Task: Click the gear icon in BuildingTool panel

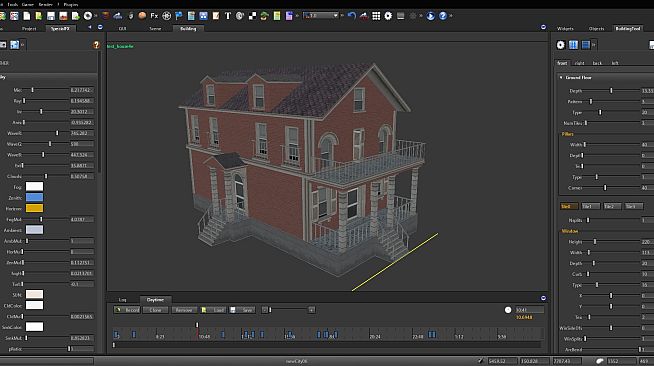Action: (x=561, y=45)
